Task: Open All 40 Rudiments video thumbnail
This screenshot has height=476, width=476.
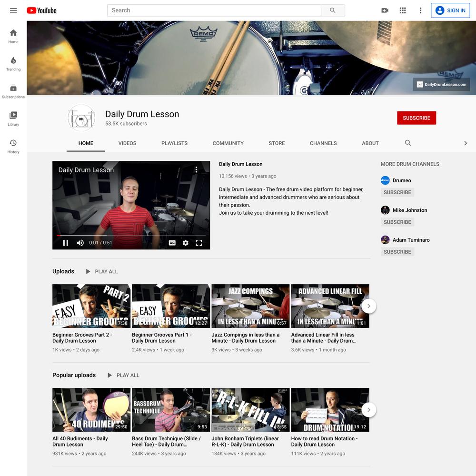Action: pyautogui.click(x=91, y=410)
